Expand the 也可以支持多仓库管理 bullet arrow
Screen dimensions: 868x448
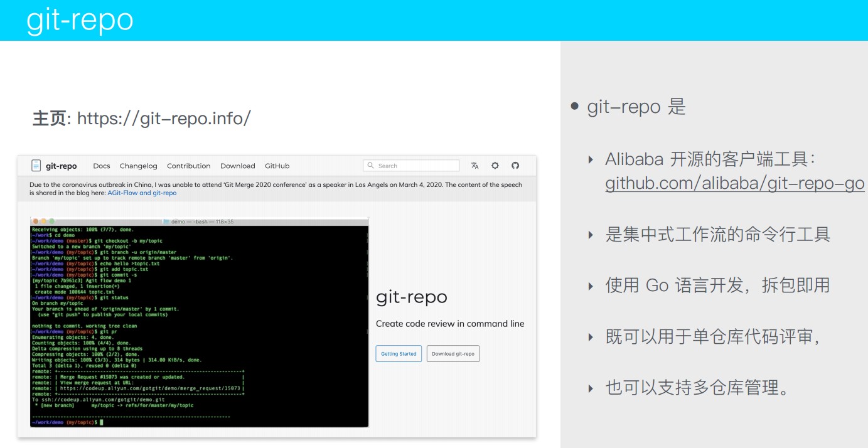591,388
